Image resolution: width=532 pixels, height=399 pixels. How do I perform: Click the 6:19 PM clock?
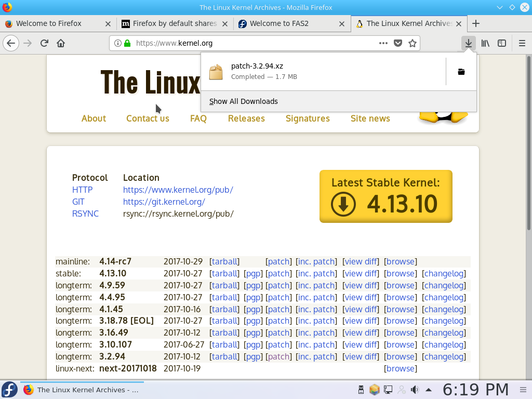[476, 390]
